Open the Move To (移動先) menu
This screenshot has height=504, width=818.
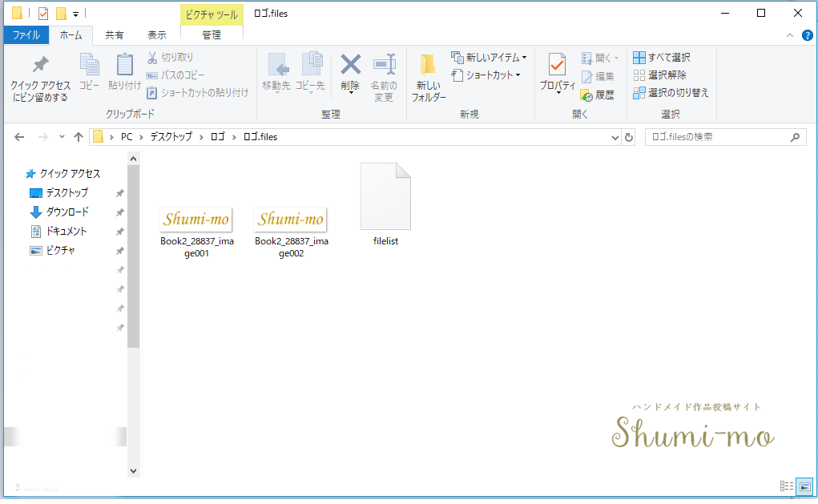(276, 72)
